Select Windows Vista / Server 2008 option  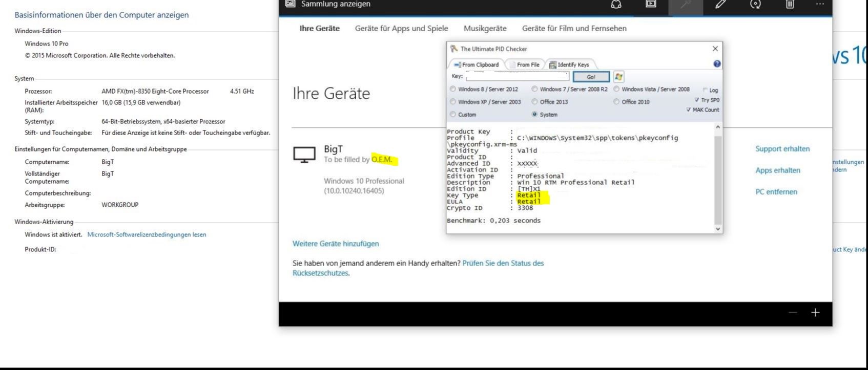click(x=616, y=89)
